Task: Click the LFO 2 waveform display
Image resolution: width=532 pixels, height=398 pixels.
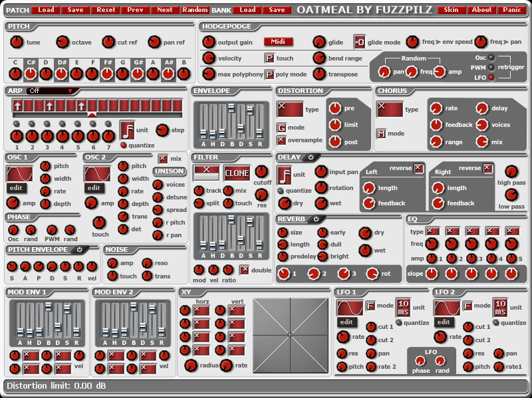Action: (x=447, y=308)
